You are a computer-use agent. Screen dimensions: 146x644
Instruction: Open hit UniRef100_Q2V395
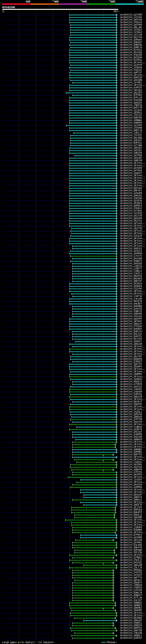click(131, 15)
